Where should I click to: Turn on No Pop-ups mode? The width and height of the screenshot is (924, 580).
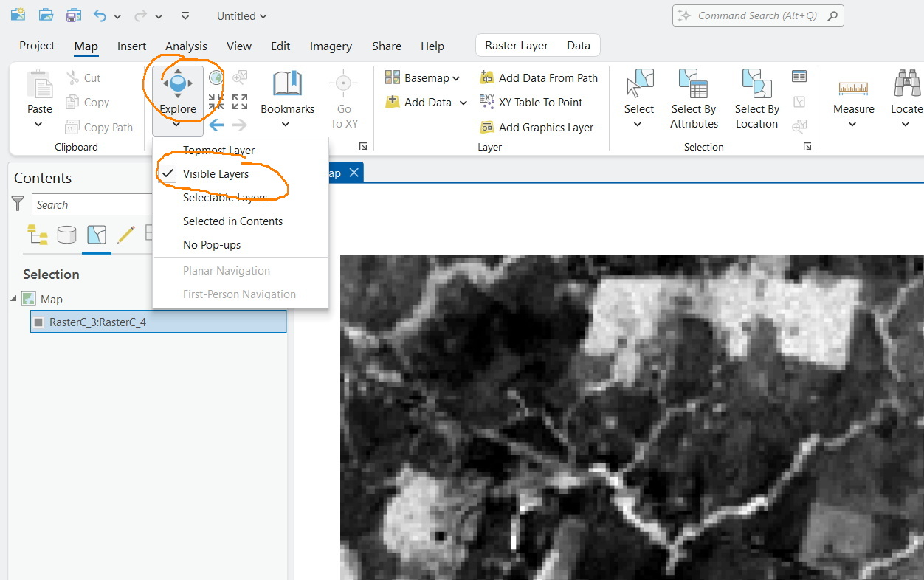[210, 244]
